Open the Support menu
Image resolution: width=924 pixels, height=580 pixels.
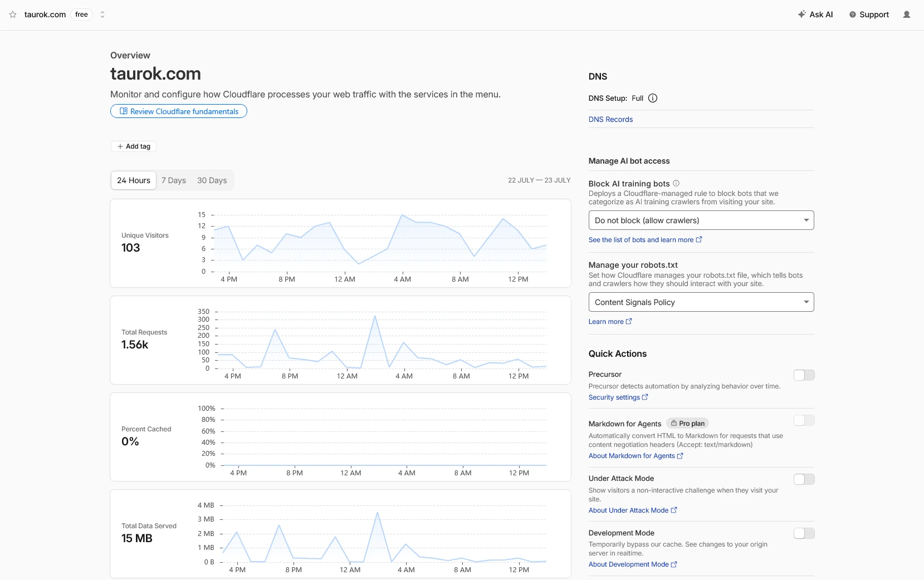click(869, 14)
